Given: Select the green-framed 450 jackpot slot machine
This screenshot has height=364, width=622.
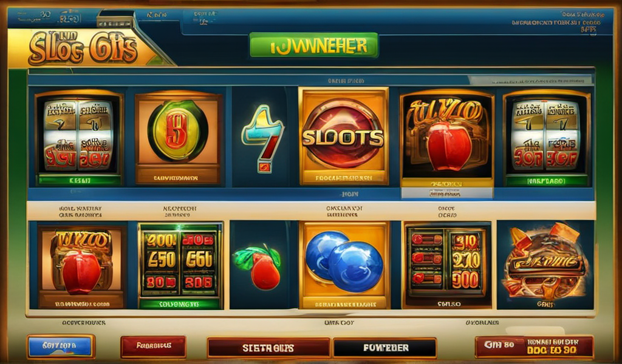Looking at the screenshot, I should [x=180, y=266].
